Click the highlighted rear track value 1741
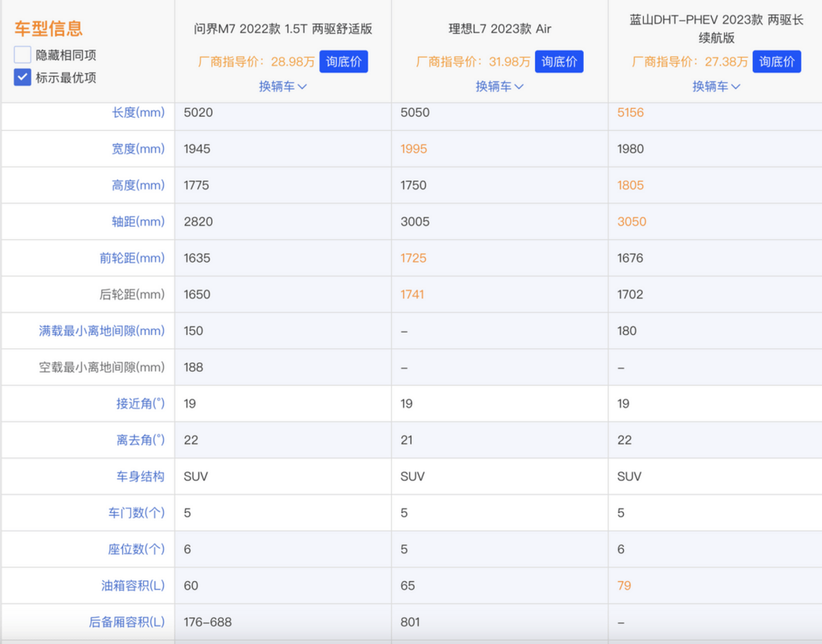 (x=412, y=294)
